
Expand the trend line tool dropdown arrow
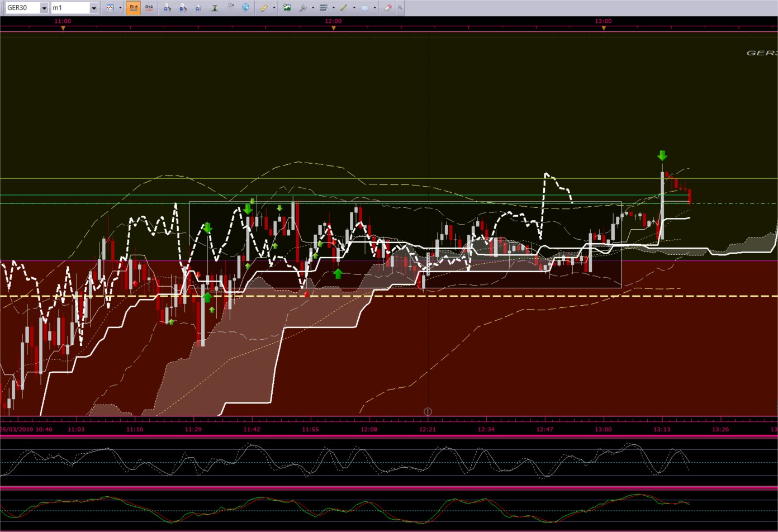[354, 8]
